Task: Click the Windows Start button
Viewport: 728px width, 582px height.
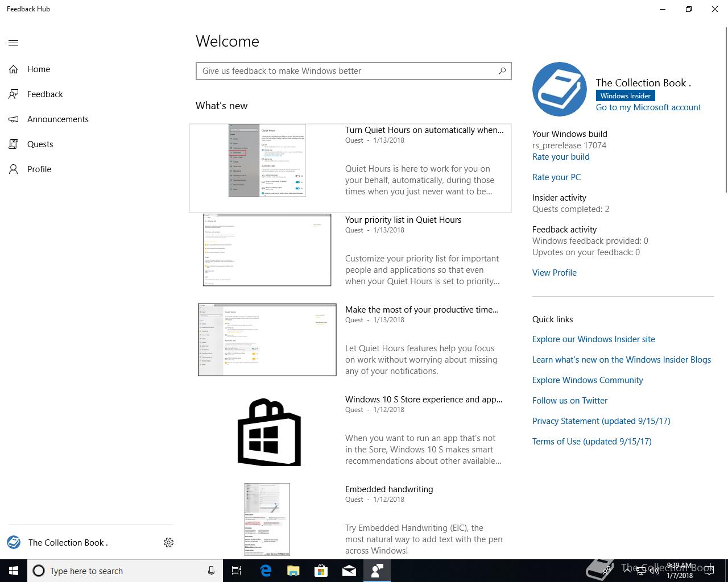Action: pos(14,571)
